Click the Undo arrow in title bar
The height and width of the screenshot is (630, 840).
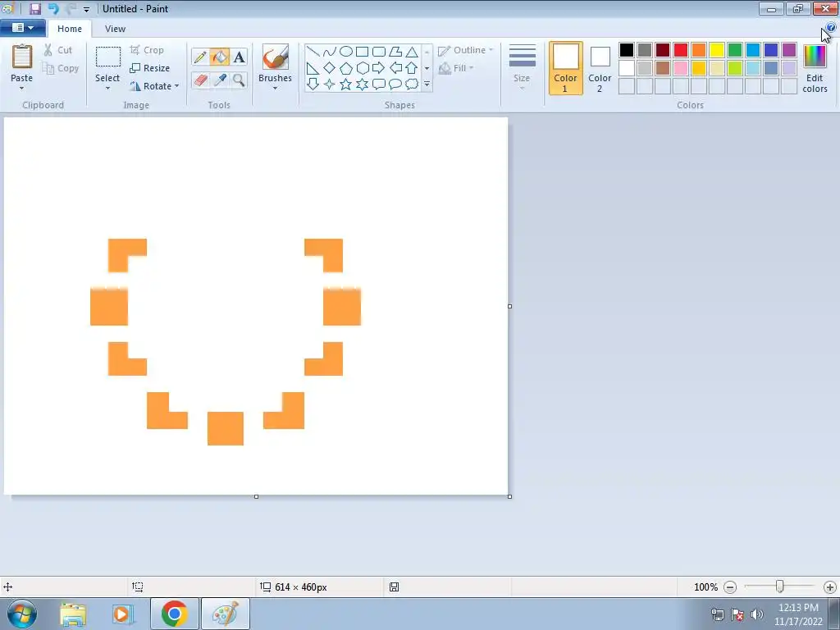point(53,8)
